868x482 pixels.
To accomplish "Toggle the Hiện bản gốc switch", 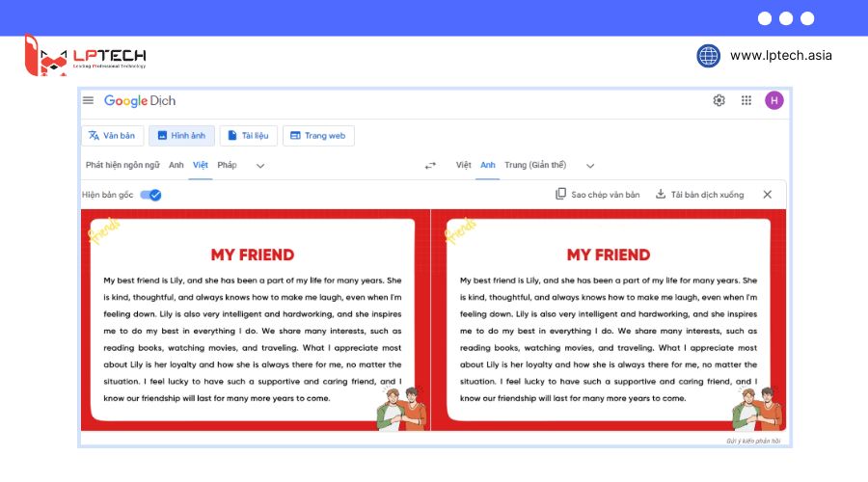I will pyautogui.click(x=150, y=195).
